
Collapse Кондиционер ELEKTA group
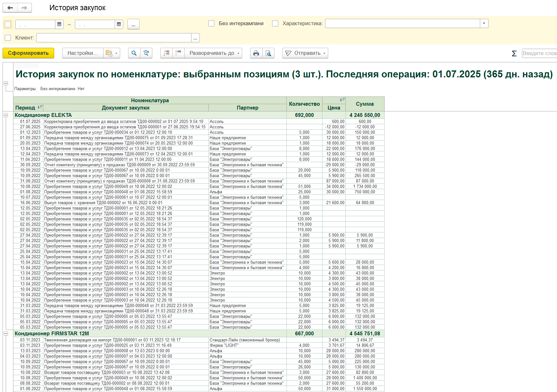pyautogui.click(x=6, y=115)
